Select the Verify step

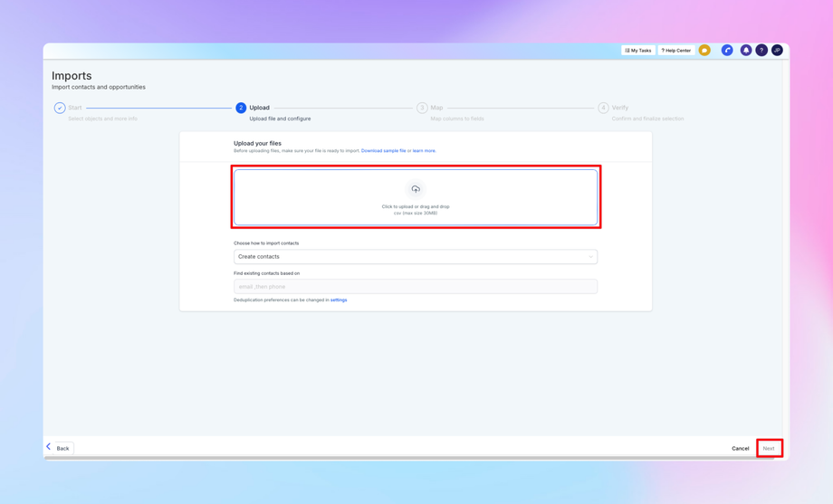620,108
